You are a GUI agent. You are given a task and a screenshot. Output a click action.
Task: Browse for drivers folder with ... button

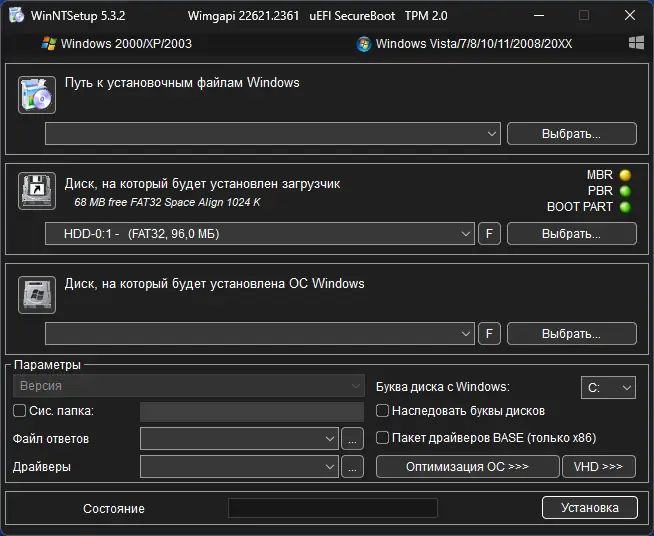point(352,466)
